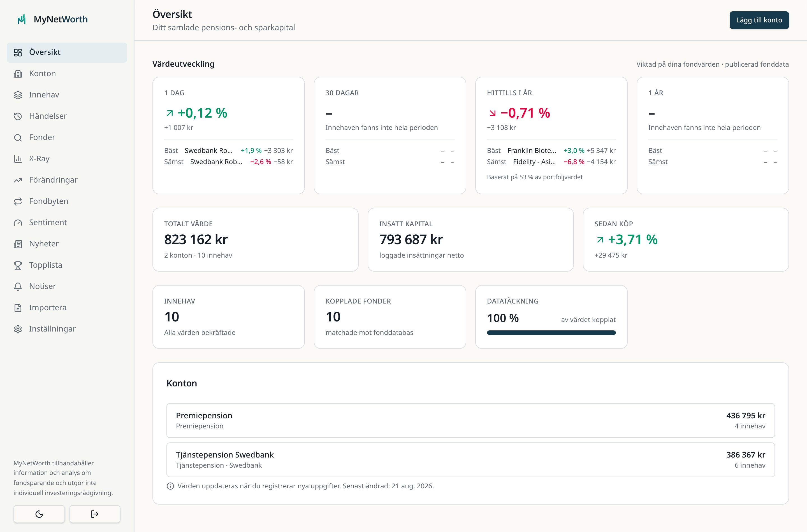Click the green up arrow in 1 DAG card
The image size is (807, 532).
pos(170,113)
